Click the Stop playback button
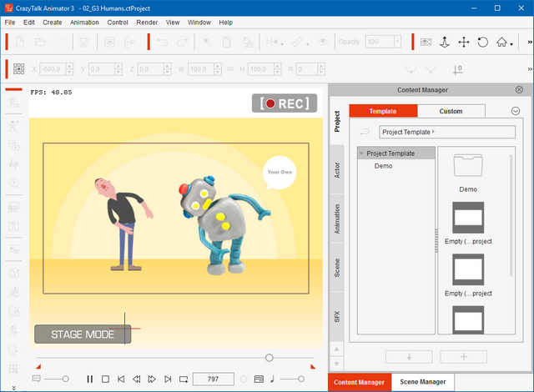Viewport: 534px width, 392px height. [x=106, y=379]
